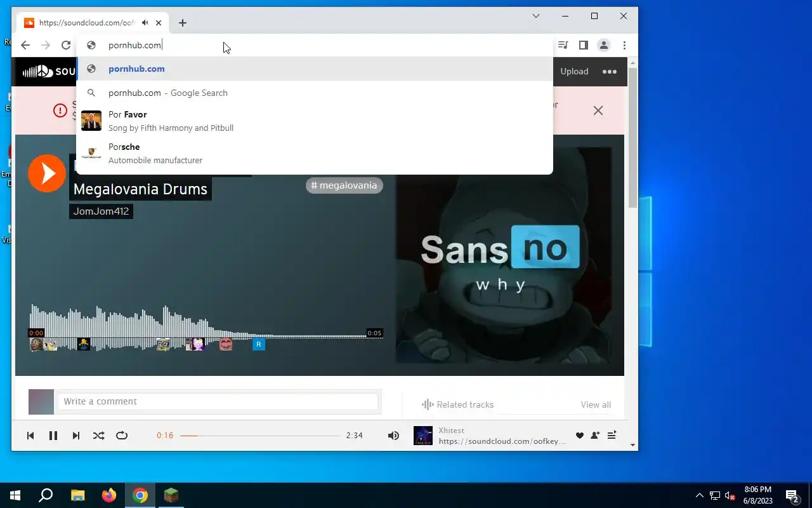This screenshot has width=812, height=508.
Task: Select the Por Favor song suggestion
Action: pos(315,121)
